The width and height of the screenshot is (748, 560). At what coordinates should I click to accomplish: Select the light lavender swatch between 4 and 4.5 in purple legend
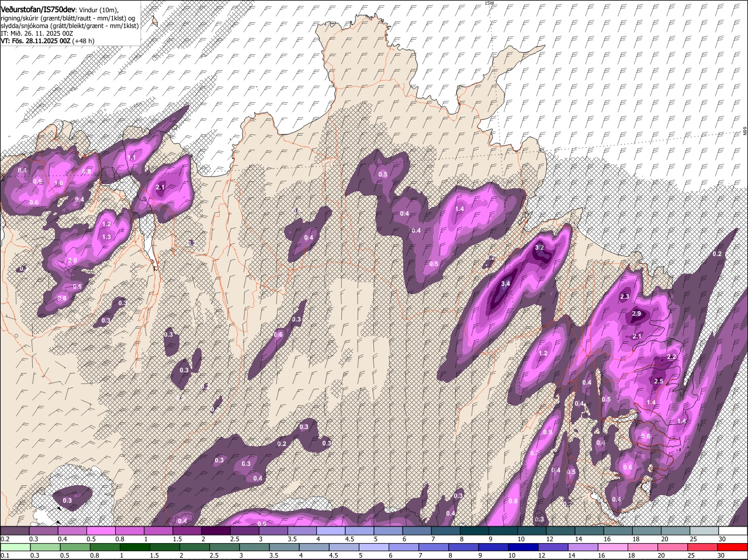point(331,531)
